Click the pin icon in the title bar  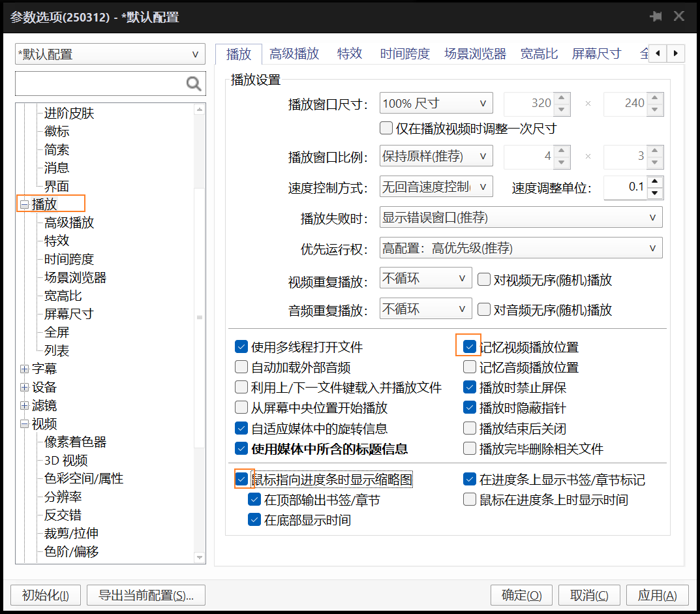[656, 17]
